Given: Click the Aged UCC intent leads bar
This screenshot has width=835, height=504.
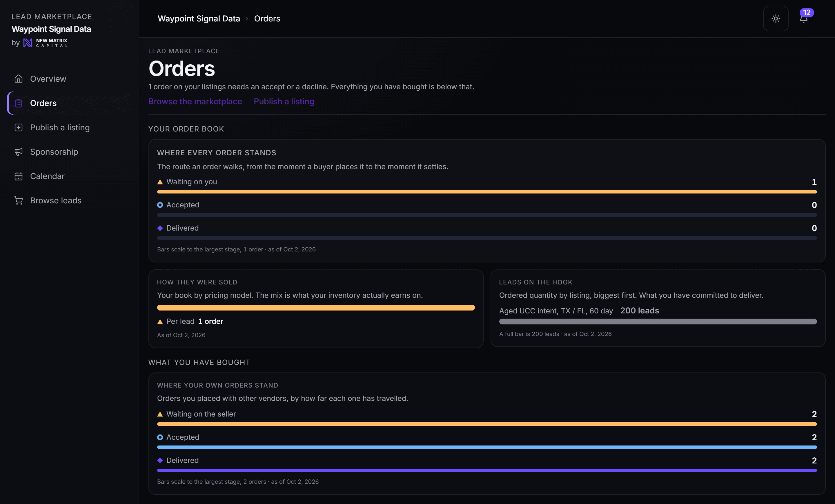Looking at the screenshot, I should 658,321.
